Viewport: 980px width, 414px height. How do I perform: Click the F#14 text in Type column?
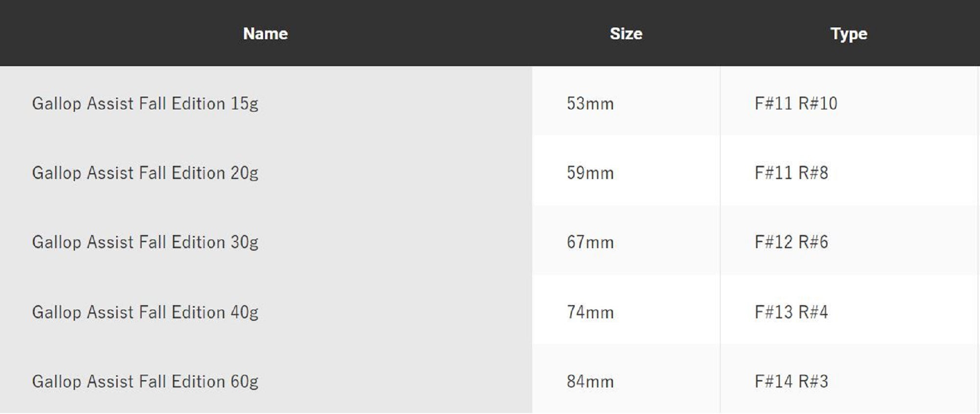click(x=773, y=381)
